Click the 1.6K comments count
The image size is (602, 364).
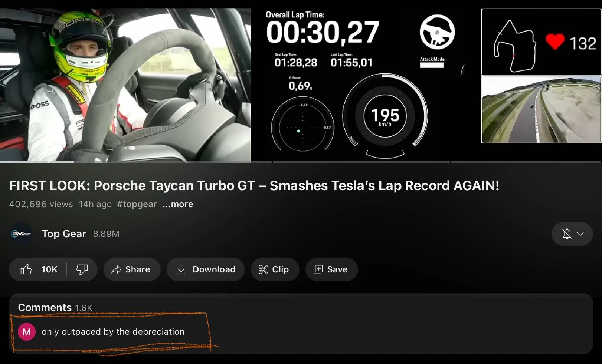click(84, 308)
